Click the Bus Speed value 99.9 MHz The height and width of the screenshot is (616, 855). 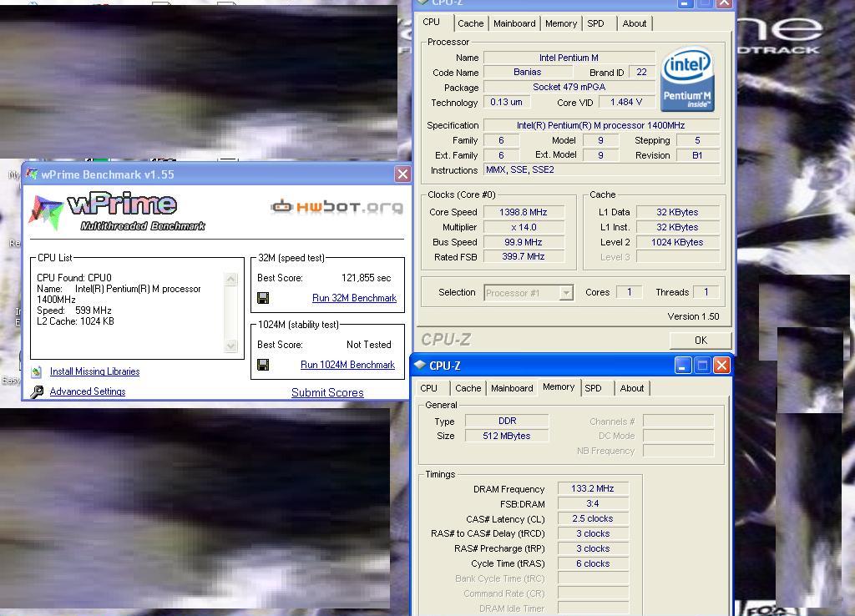[x=524, y=242]
